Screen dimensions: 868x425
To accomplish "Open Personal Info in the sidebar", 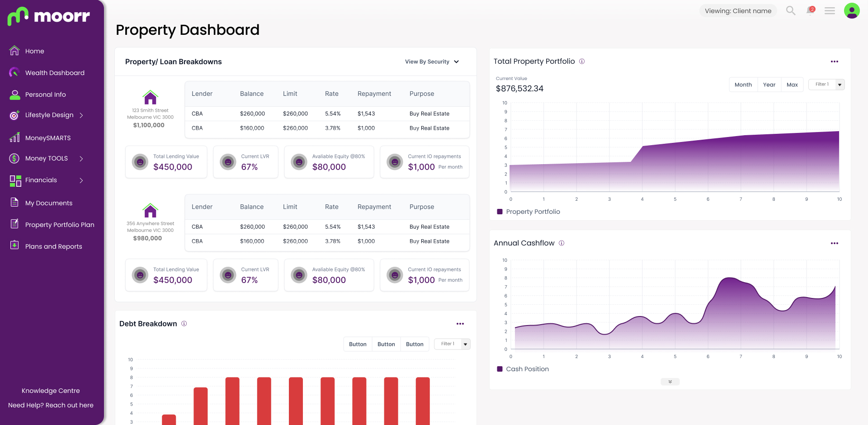I will [x=46, y=94].
